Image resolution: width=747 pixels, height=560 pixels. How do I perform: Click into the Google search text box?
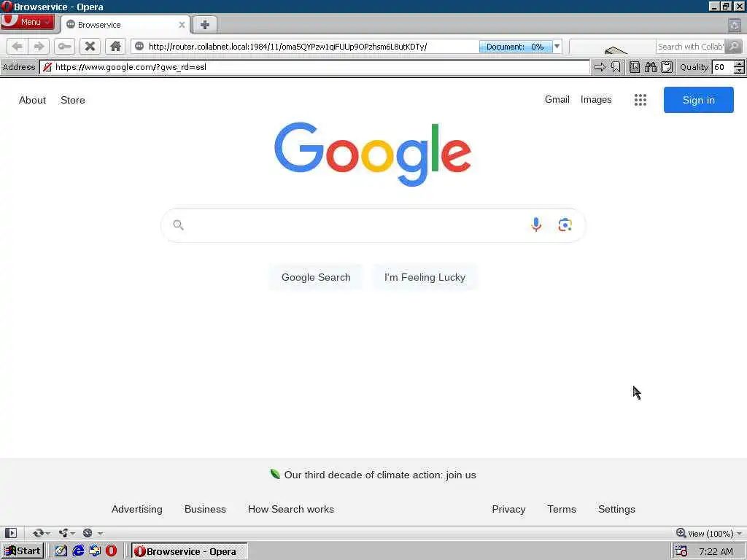pos(355,225)
